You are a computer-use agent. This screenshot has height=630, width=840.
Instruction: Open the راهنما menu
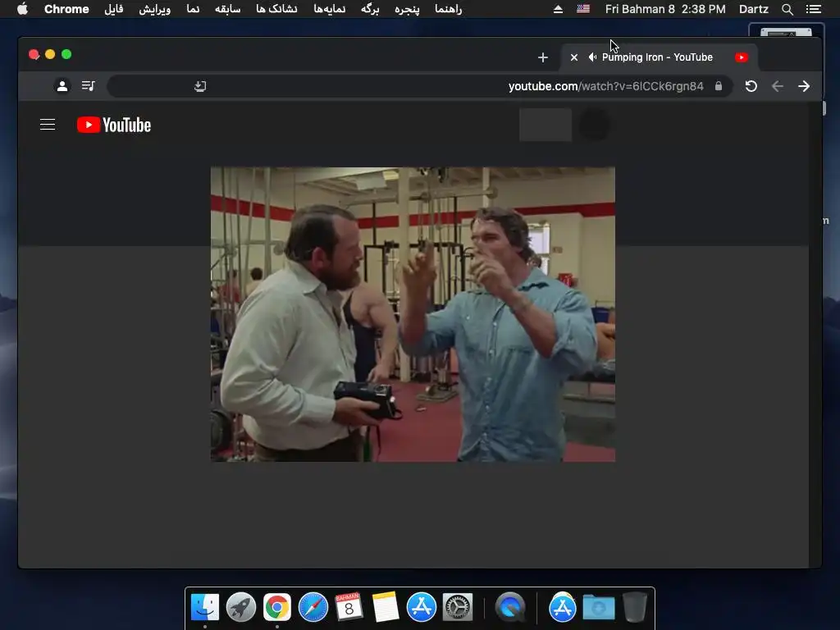(449, 9)
